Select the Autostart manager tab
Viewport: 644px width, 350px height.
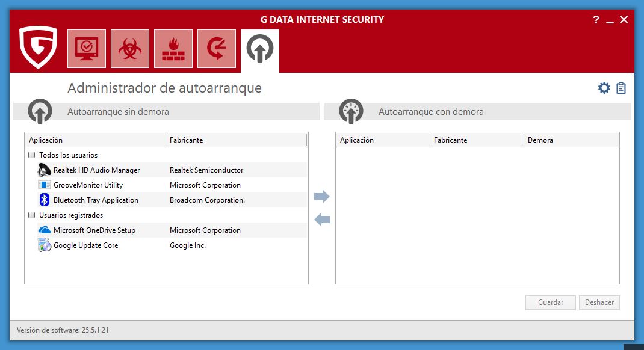tap(260, 50)
